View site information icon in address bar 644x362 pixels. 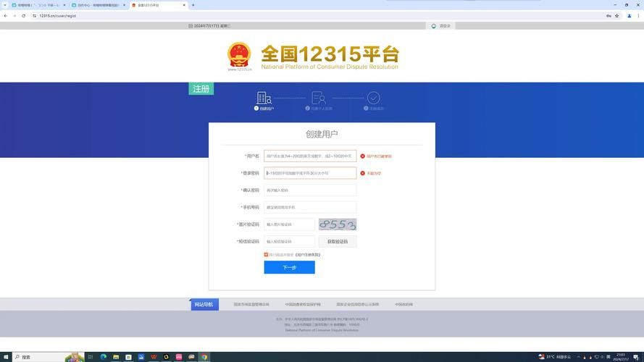(35, 16)
